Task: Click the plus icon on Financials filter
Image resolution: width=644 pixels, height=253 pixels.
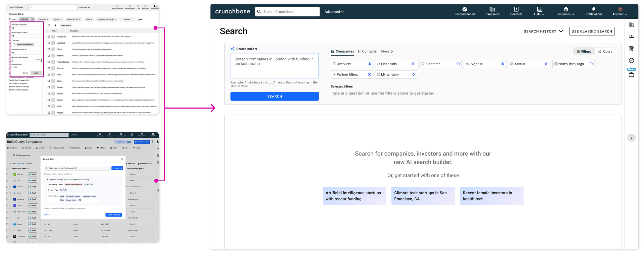Action: click(414, 64)
